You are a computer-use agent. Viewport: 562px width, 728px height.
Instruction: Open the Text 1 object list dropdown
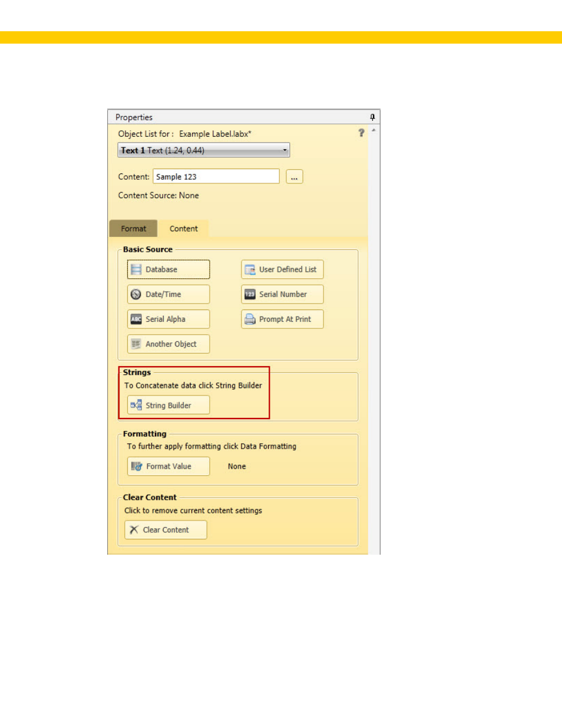click(x=204, y=150)
